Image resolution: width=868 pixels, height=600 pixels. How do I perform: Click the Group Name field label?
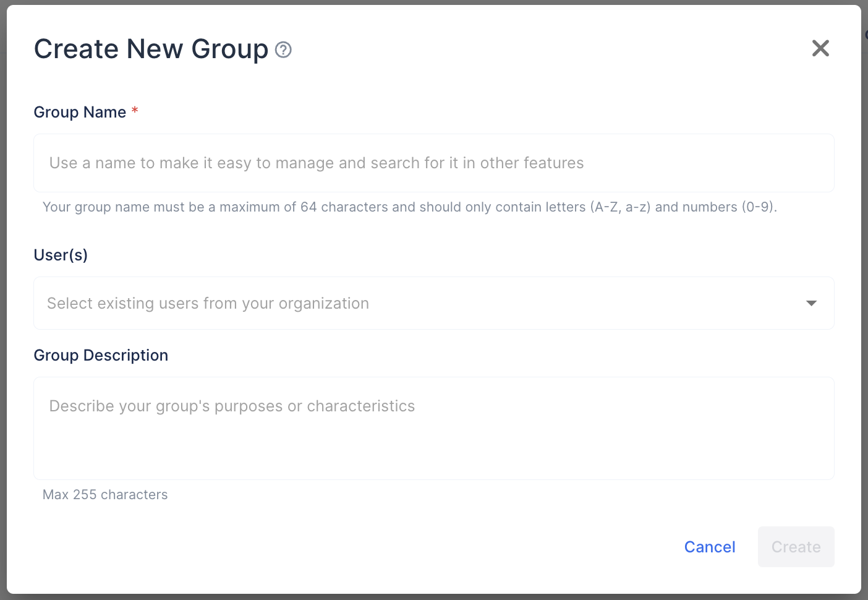pos(81,112)
